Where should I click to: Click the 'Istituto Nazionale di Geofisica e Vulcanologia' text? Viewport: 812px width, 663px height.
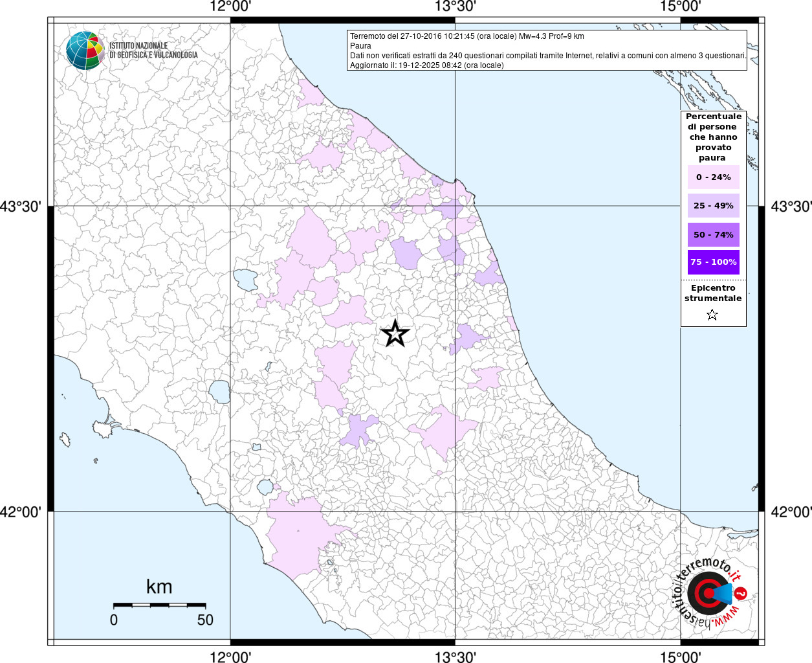click(x=153, y=51)
